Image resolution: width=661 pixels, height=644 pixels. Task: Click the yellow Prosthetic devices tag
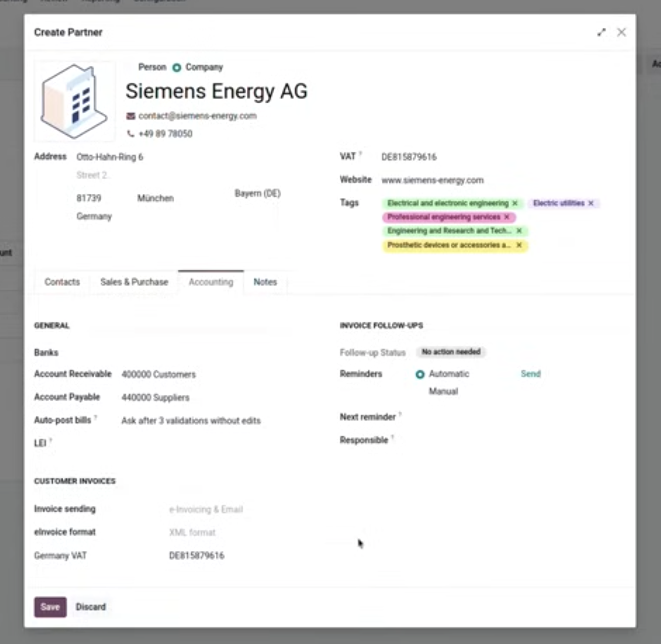[448, 245]
